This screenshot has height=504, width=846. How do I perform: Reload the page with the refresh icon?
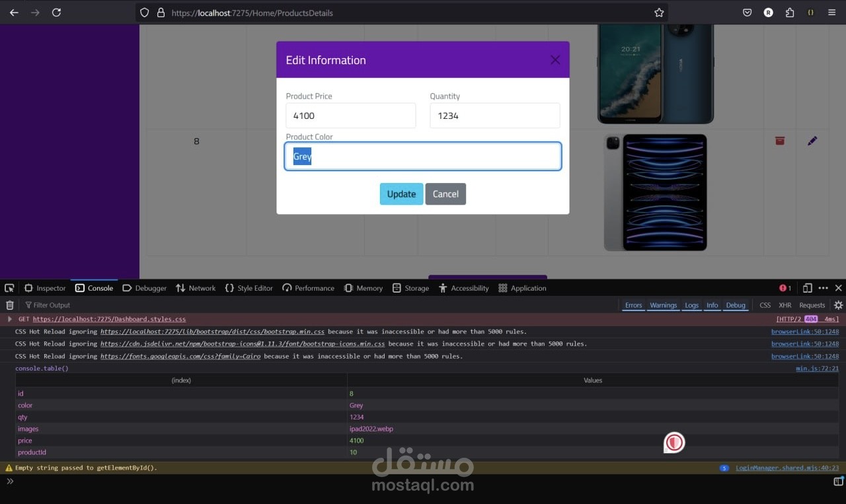tap(57, 13)
